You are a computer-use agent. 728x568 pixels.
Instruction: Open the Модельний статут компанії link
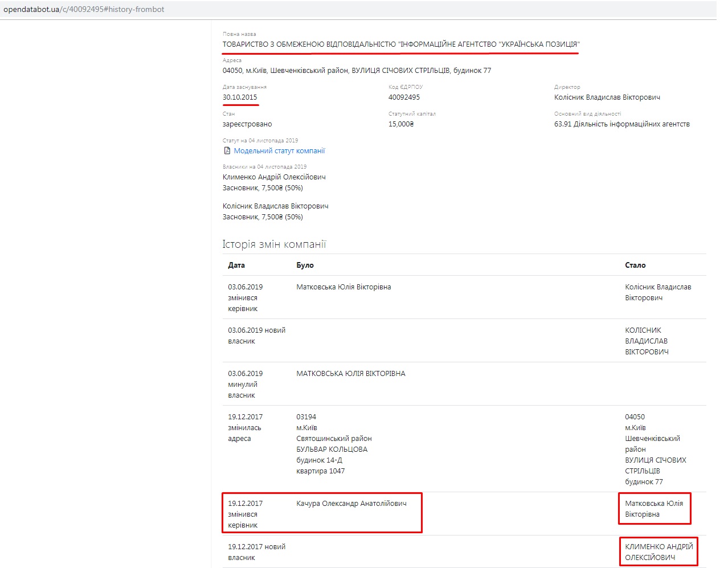(279, 151)
